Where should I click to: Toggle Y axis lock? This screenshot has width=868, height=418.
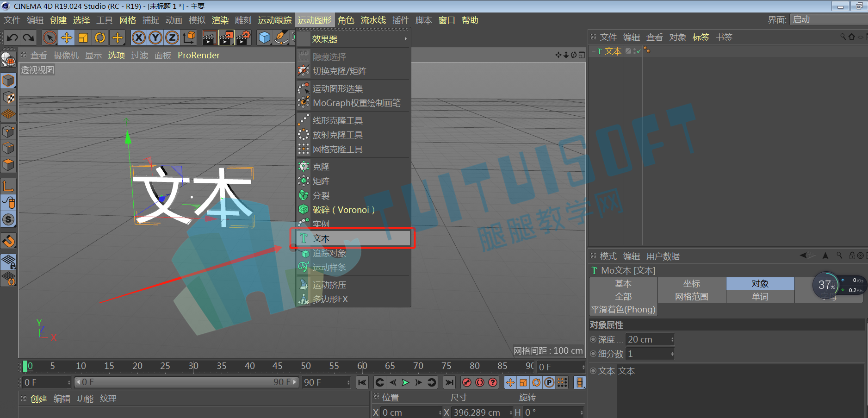pyautogui.click(x=155, y=37)
